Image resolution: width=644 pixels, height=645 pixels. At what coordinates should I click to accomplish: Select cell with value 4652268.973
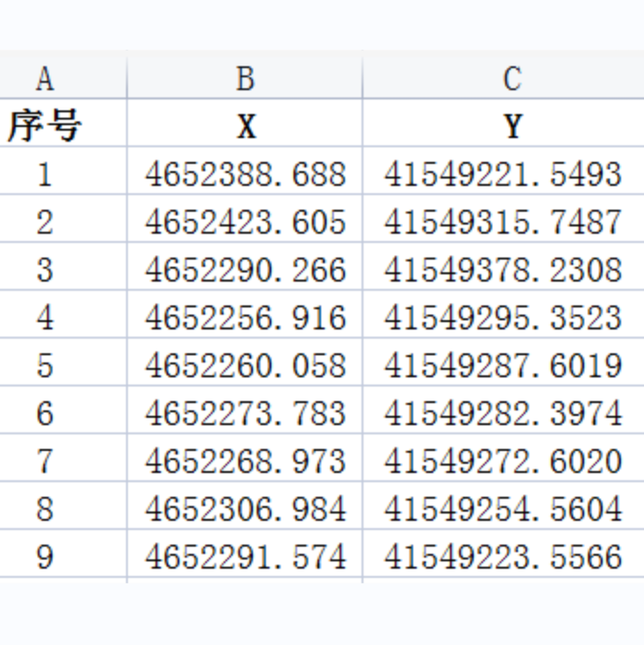[x=245, y=457]
